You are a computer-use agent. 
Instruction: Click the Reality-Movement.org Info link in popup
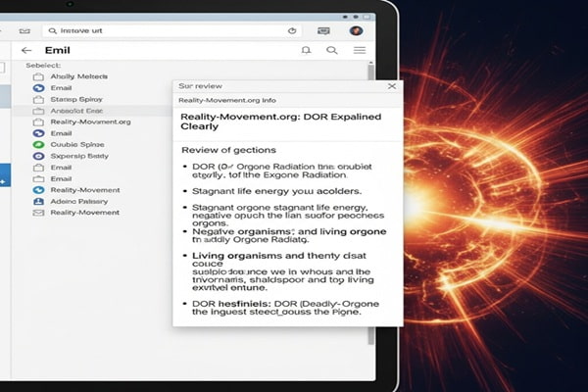point(226,101)
